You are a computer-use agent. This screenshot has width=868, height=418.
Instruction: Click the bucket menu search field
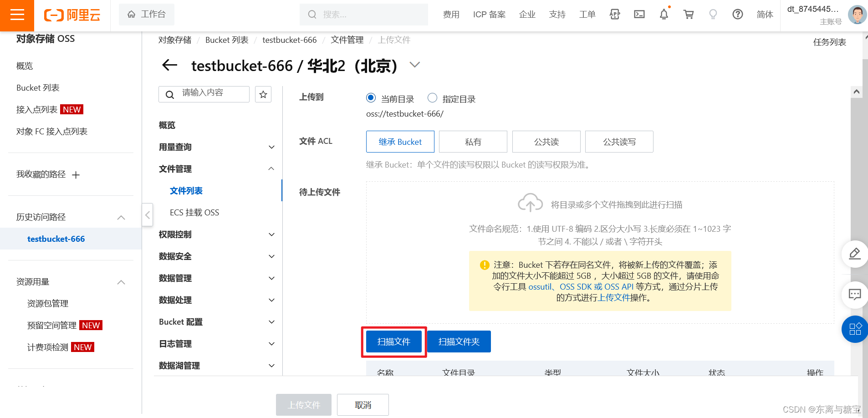point(204,94)
